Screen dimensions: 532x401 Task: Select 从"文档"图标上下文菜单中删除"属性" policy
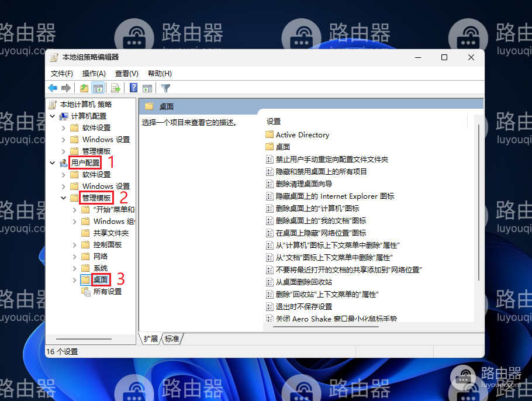334,258
